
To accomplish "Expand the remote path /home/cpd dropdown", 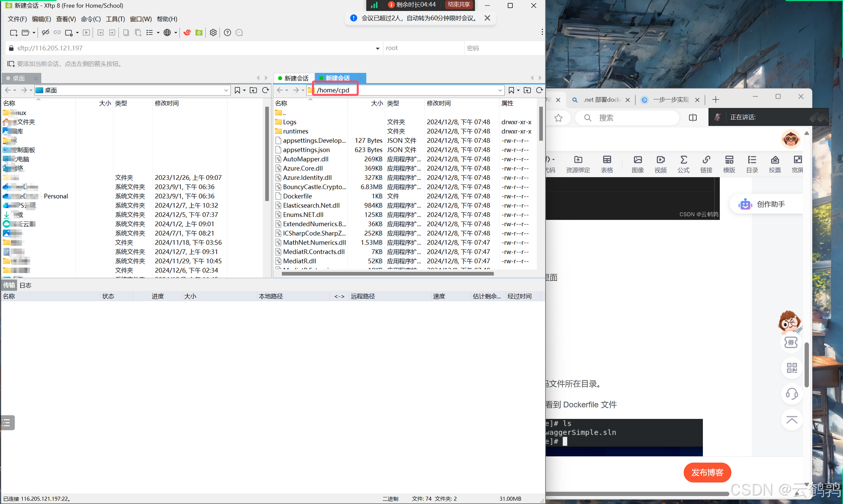I will pos(500,91).
